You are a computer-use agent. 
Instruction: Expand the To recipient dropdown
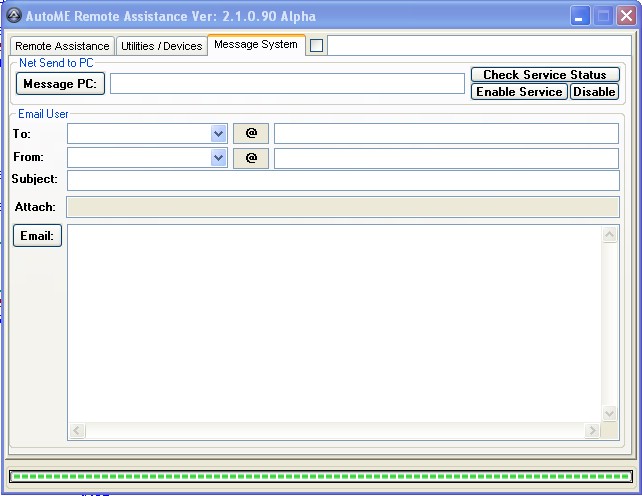(219, 133)
